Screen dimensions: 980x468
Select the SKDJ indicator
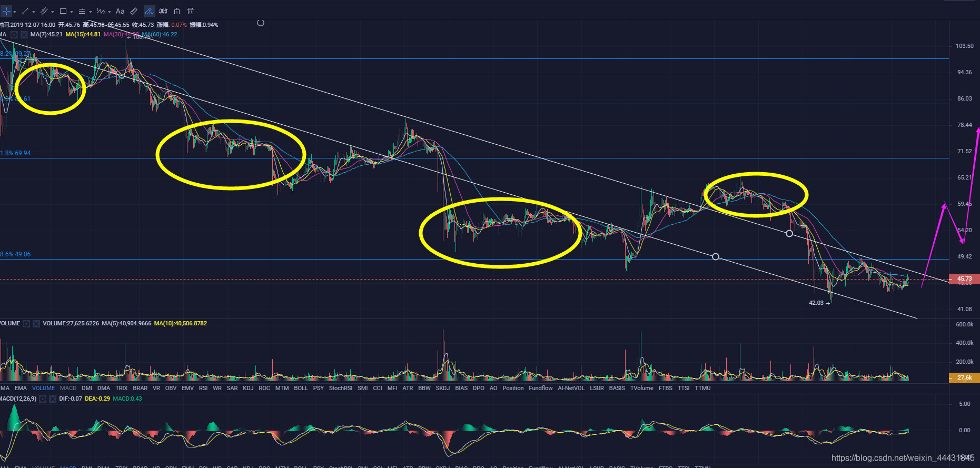[443, 388]
